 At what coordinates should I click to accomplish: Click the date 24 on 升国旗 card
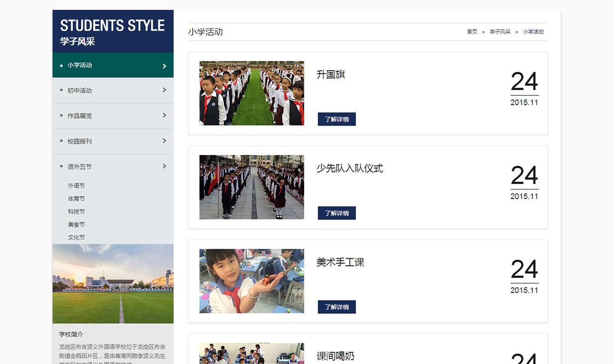[x=524, y=82]
